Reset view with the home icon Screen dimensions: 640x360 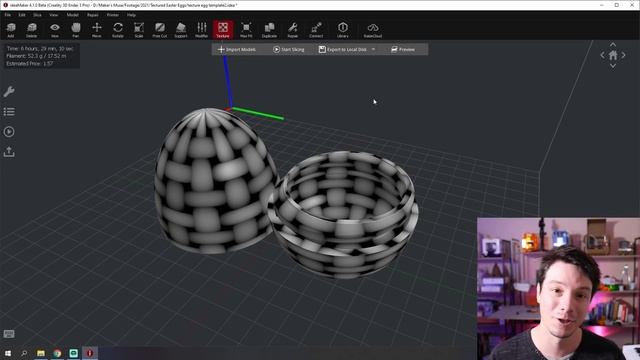click(613, 55)
